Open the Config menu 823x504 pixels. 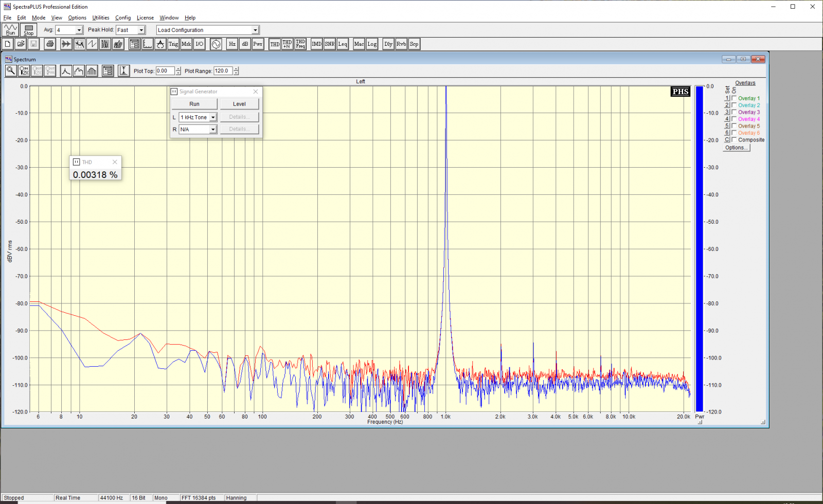(123, 17)
